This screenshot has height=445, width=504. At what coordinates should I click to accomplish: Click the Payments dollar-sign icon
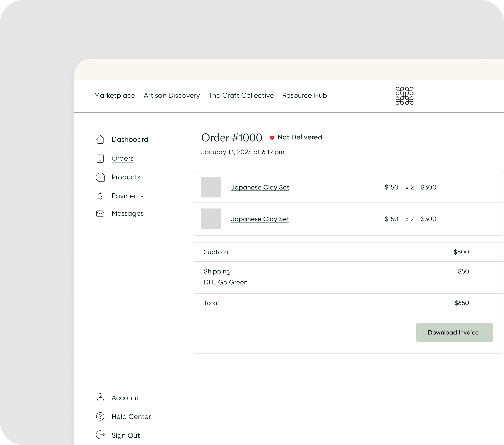tap(100, 196)
